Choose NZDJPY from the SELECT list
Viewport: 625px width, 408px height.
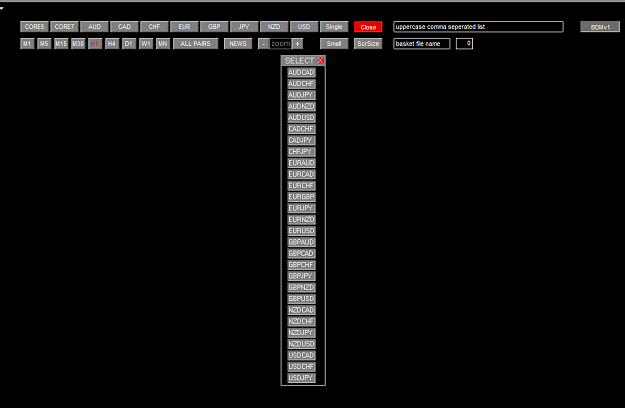coord(301,332)
